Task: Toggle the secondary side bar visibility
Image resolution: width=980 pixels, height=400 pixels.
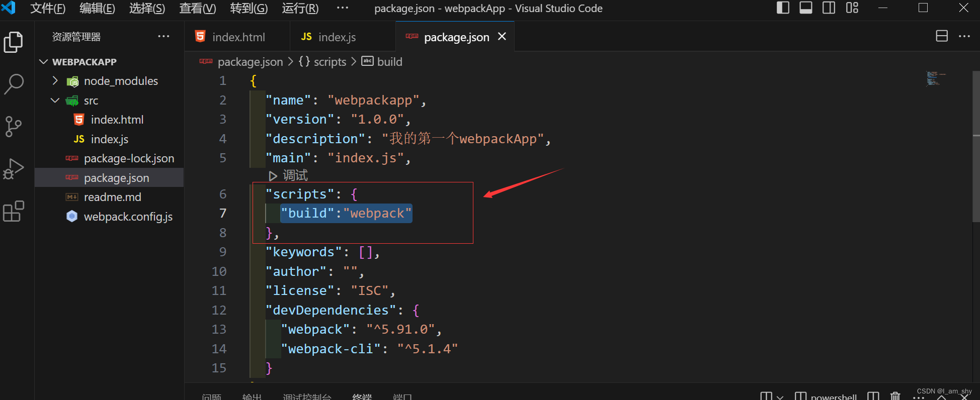Action: point(829,8)
